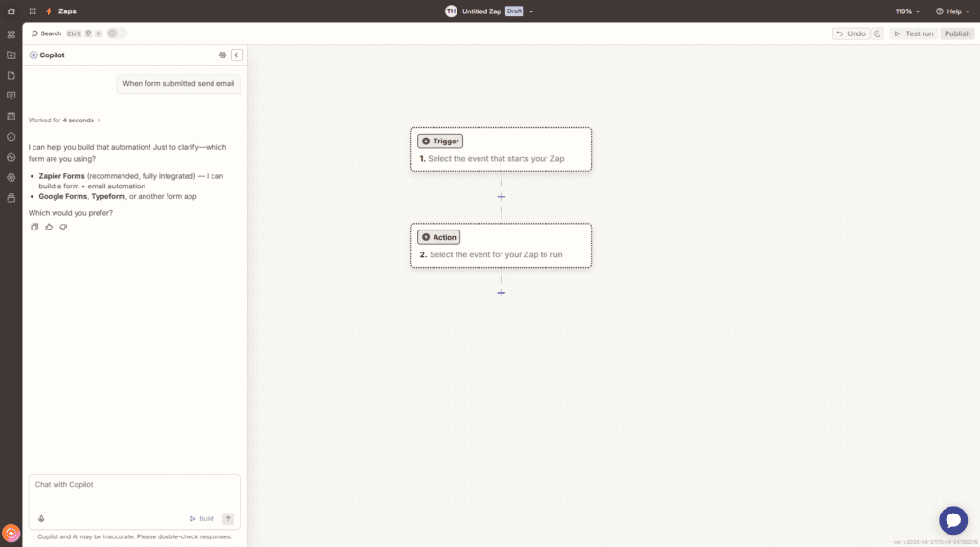Open Copilot panel settings gear
The height and width of the screenshot is (547, 980).
tap(222, 55)
